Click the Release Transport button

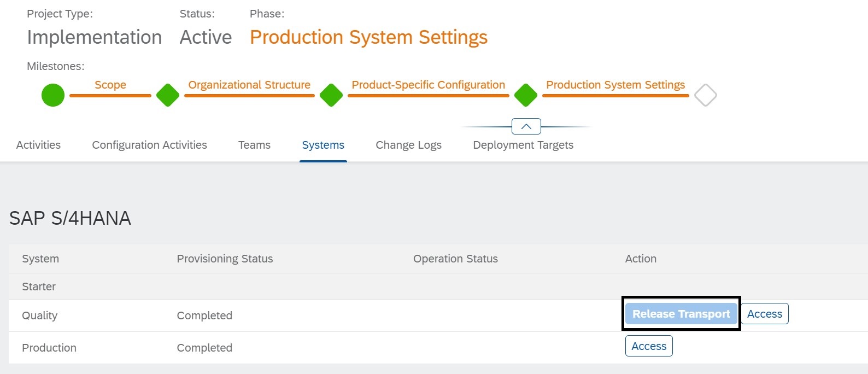click(x=681, y=314)
